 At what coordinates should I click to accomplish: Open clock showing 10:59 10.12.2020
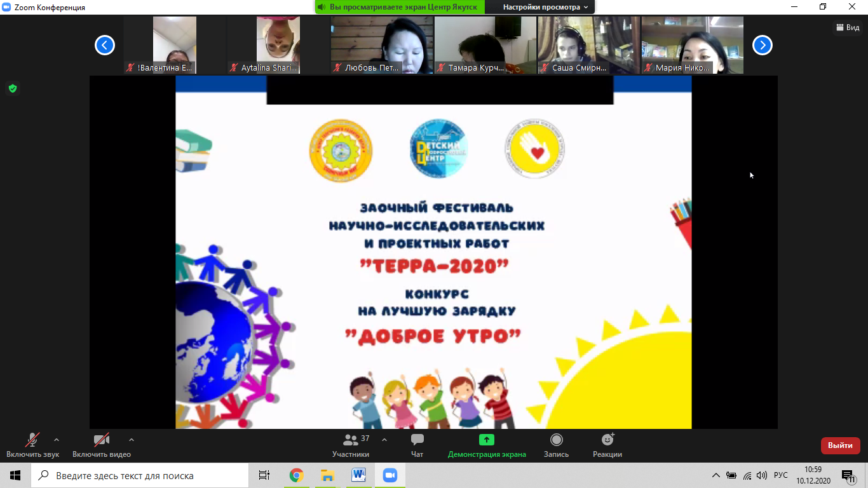click(x=813, y=475)
